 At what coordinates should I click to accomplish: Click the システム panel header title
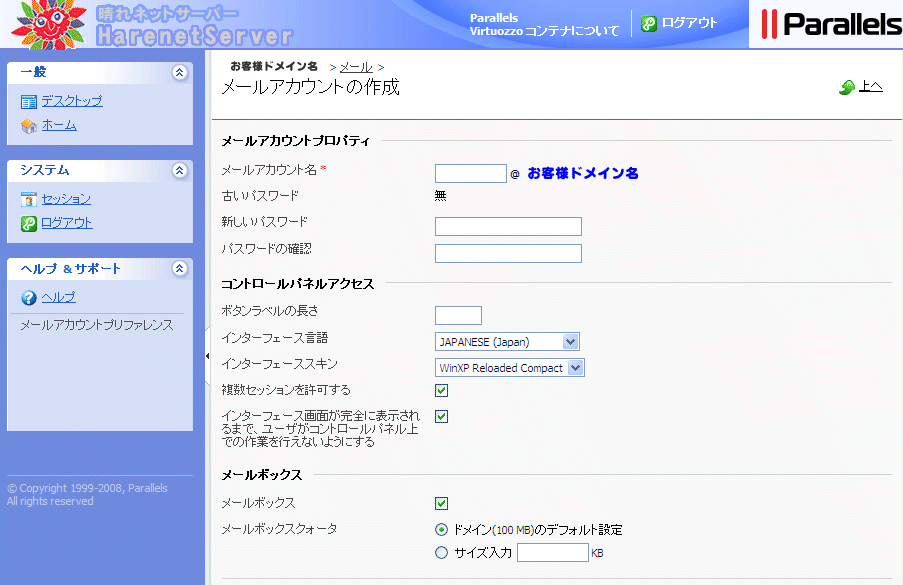coord(45,170)
